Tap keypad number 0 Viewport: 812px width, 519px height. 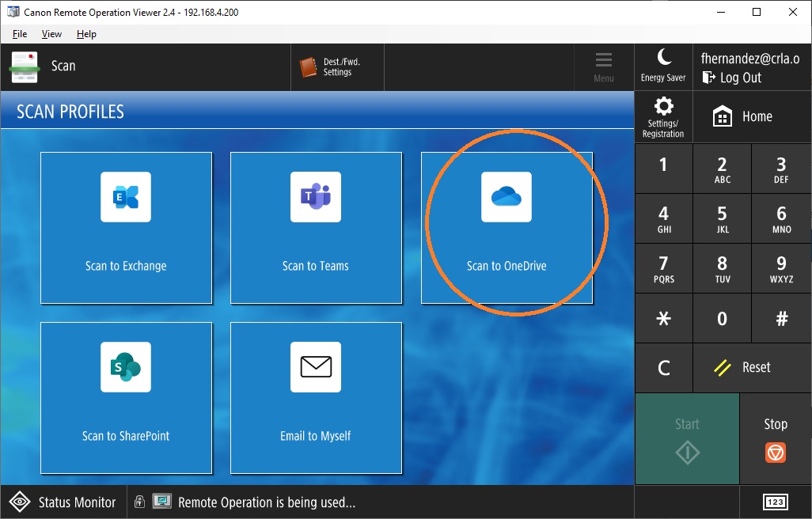(722, 318)
